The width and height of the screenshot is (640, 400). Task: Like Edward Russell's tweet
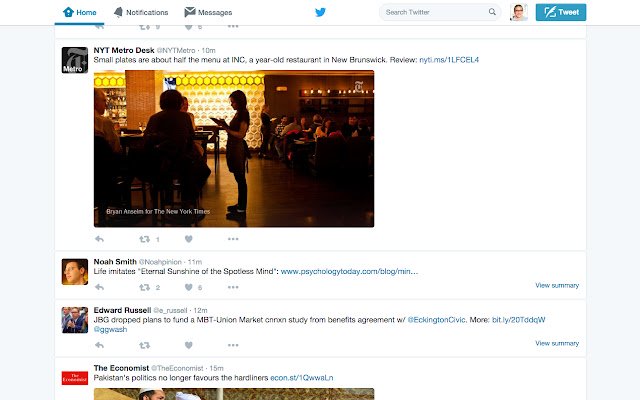click(189, 345)
